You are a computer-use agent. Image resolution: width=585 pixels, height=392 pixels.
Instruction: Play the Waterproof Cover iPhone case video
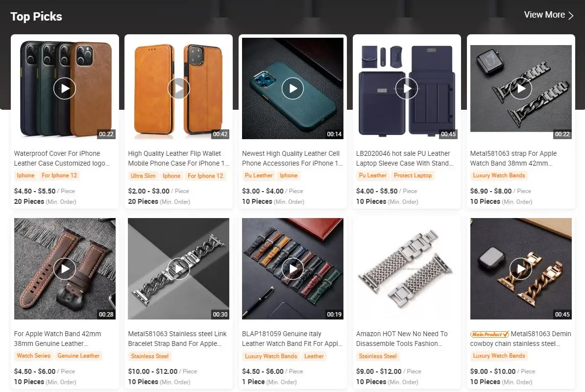pos(65,88)
